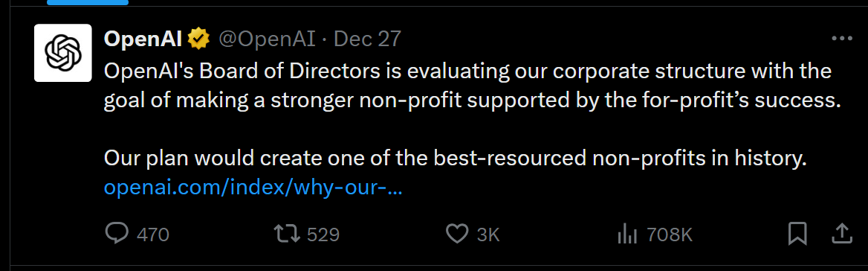Open the share post arrow icon
Screen dimensions: 868x271
tap(842, 233)
